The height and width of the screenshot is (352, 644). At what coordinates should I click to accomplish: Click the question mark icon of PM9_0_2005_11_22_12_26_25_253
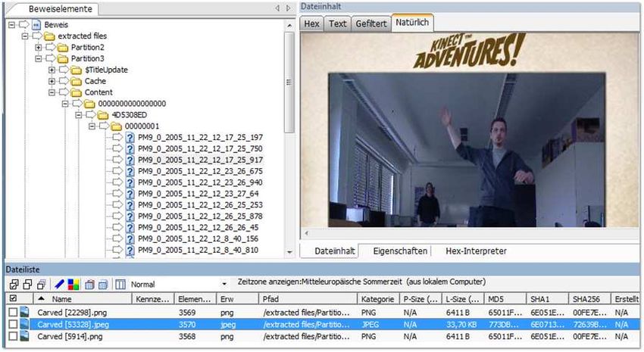point(130,204)
